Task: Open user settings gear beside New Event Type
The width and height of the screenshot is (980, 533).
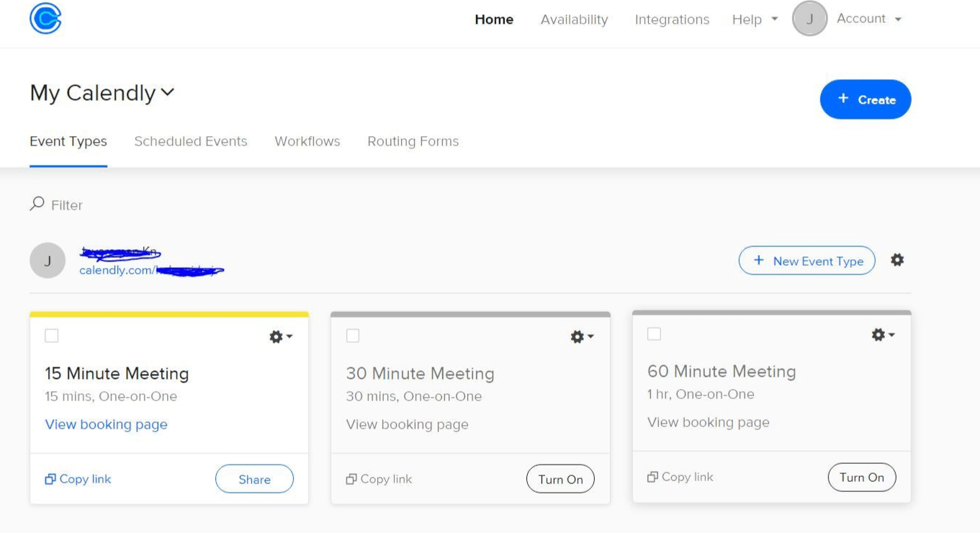Action: (897, 260)
